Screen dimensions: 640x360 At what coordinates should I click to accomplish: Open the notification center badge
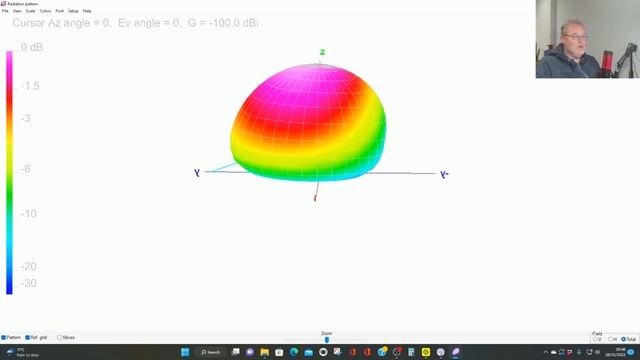(x=631, y=352)
